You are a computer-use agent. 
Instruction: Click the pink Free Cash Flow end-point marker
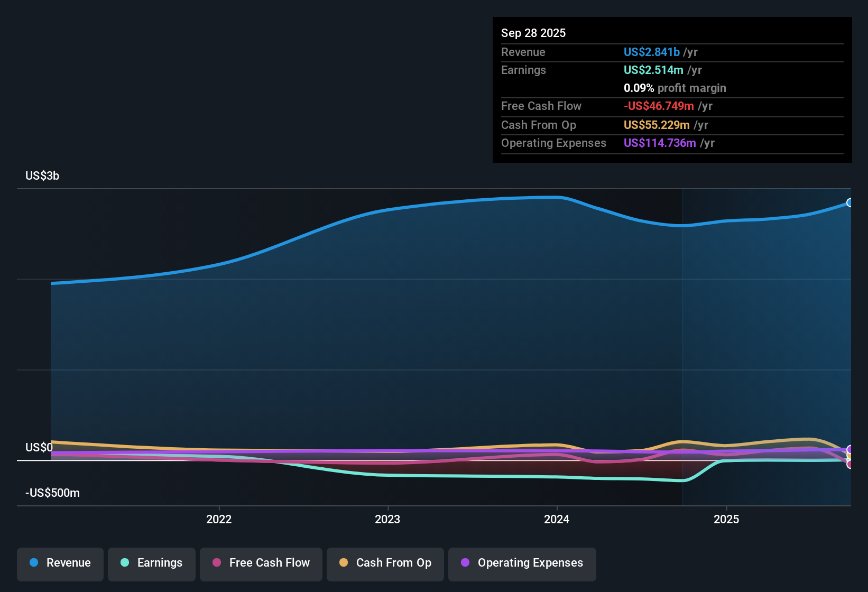pos(850,464)
